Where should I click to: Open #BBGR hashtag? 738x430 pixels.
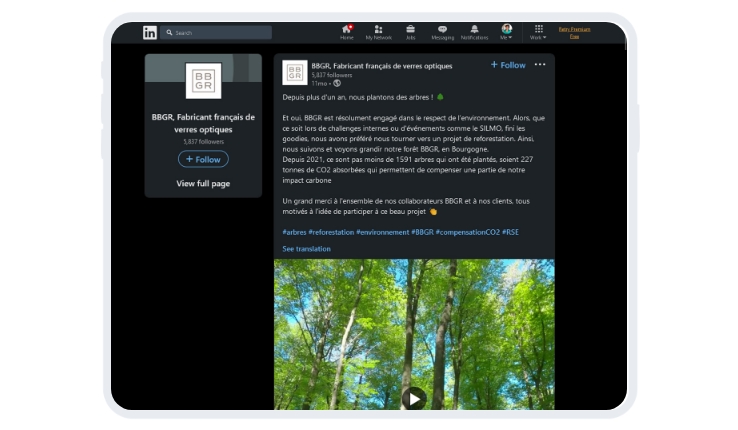[x=422, y=232]
